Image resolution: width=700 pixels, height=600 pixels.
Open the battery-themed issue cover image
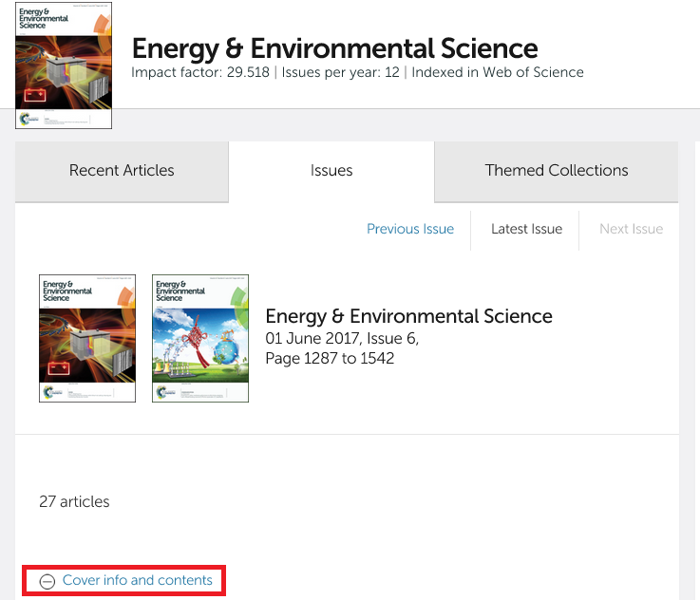(x=87, y=338)
